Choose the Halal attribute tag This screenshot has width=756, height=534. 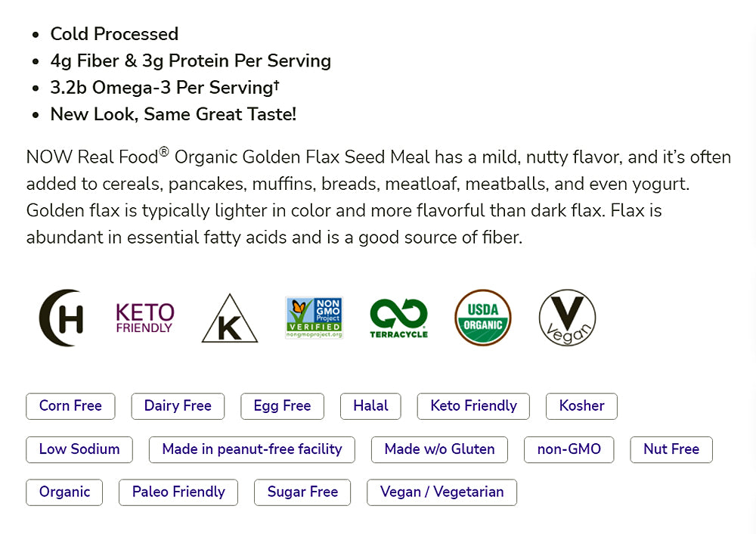pyautogui.click(x=370, y=406)
